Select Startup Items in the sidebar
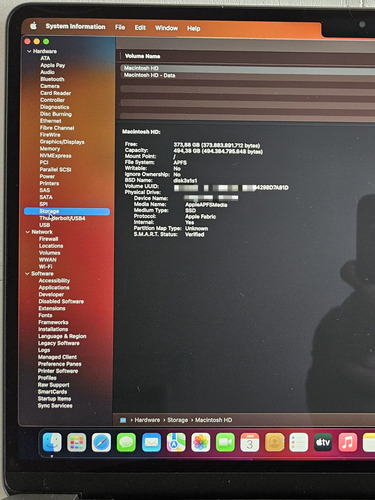Viewport: 375px width, 500px height. point(54,399)
